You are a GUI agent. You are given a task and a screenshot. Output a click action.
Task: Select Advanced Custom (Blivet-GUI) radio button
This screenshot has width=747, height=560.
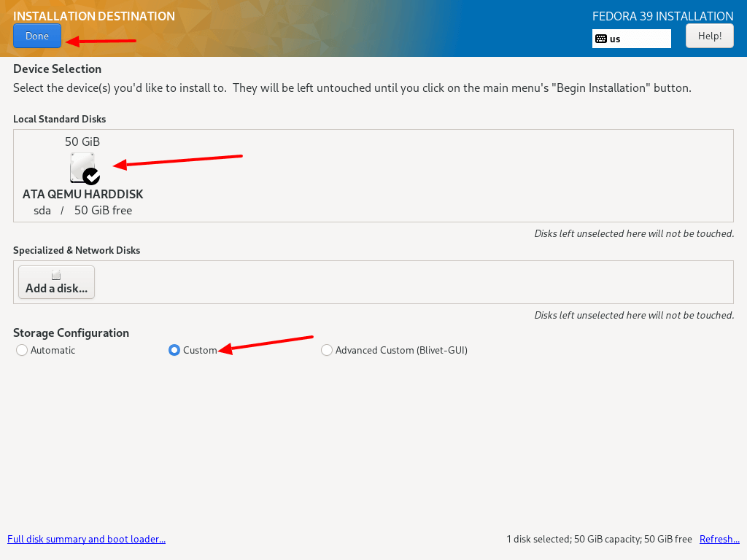(326, 350)
